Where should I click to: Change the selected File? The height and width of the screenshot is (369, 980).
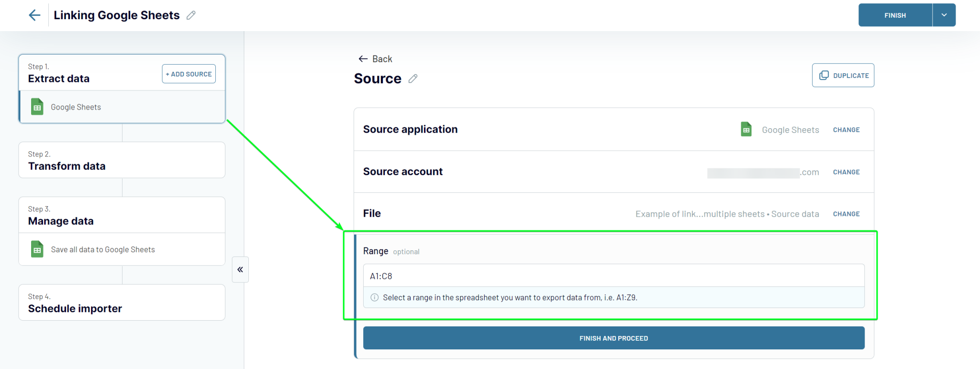[x=846, y=214]
